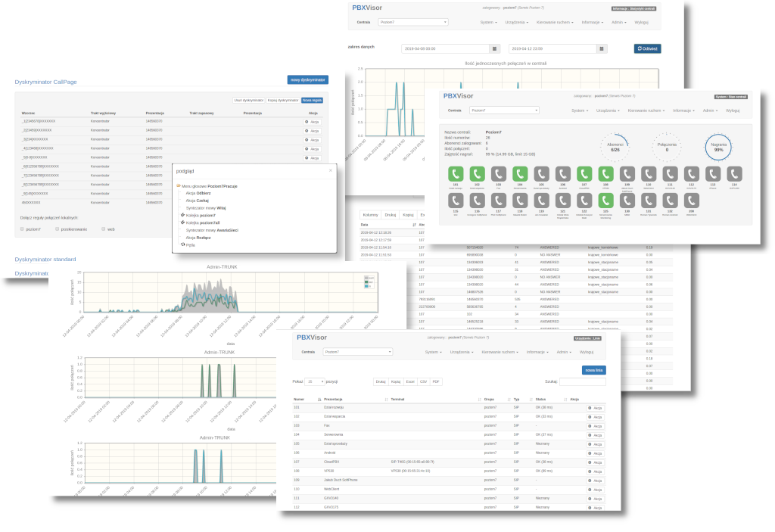Select the grey phone icon for 103 Fax
This screenshot has width=775, height=532.
coord(499,174)
